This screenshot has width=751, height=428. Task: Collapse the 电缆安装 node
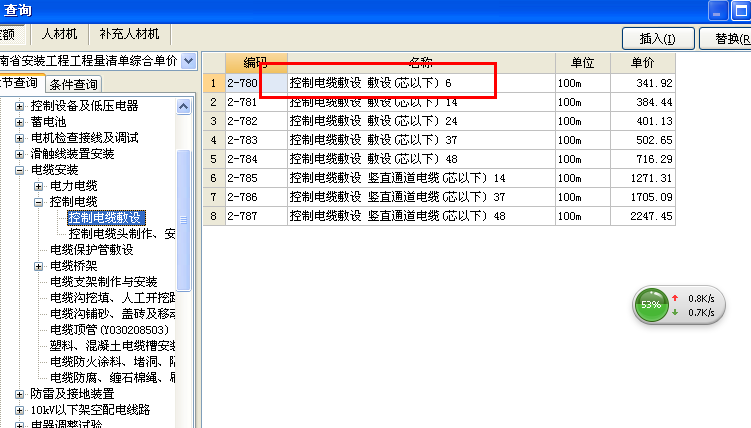tap(19, 170)
